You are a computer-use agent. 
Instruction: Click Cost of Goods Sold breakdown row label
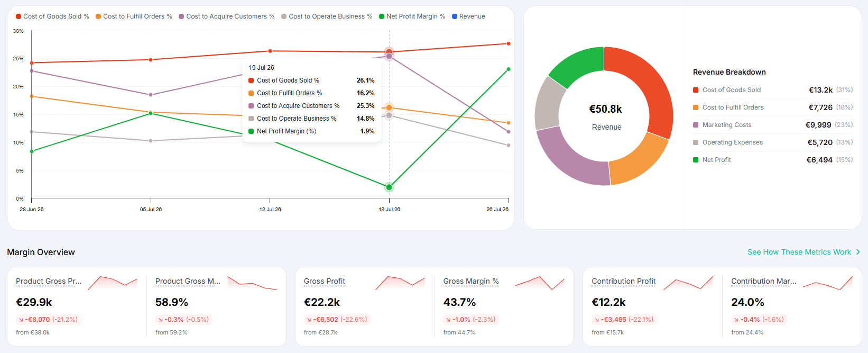[732, 90]
